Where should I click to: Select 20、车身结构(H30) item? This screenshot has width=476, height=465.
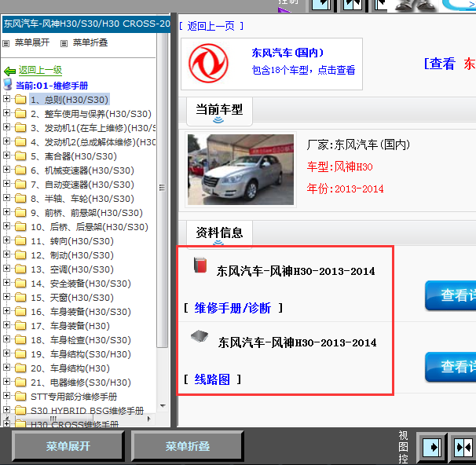pyautogui.click(x=70, y=368)
